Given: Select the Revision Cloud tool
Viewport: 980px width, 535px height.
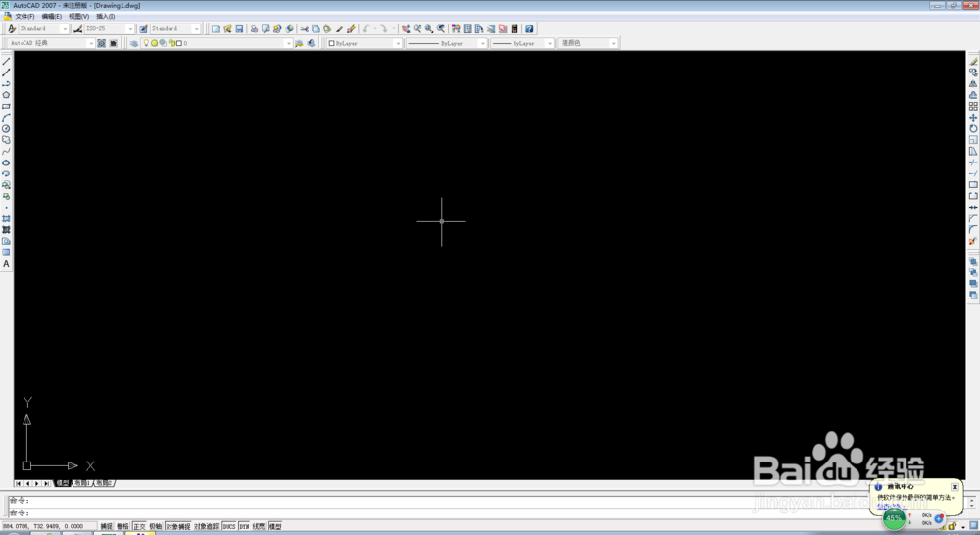Looking at the screenshot, I should coord(6,140).
